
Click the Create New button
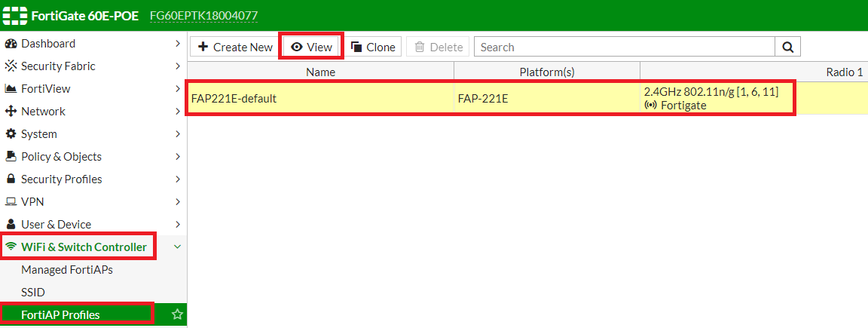tap(235, 47)
